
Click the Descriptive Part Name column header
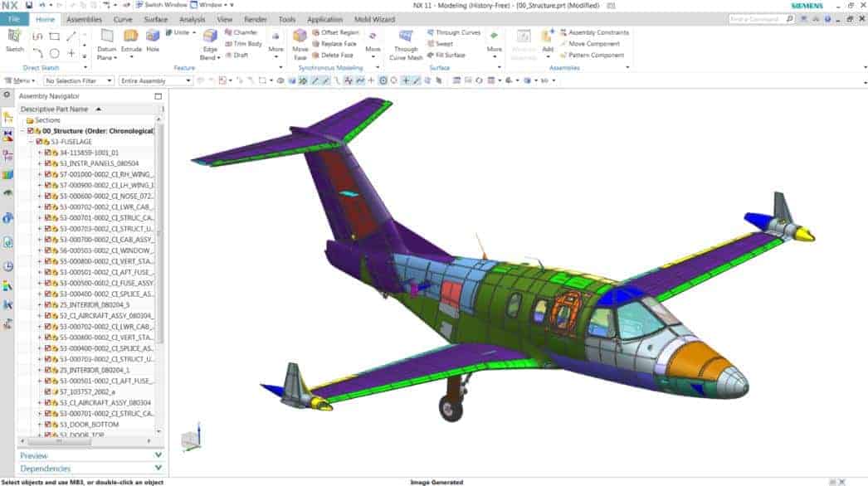(x=55, y=109)
